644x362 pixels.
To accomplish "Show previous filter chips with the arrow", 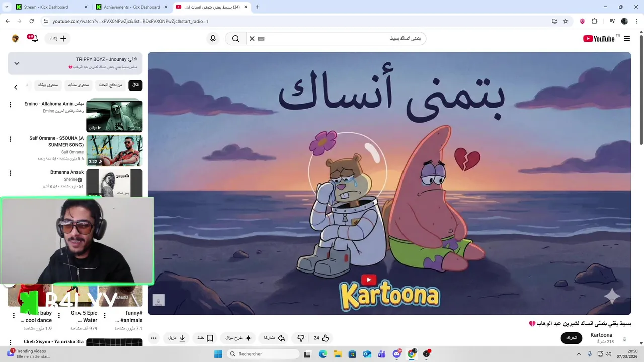I will [16, 87].
